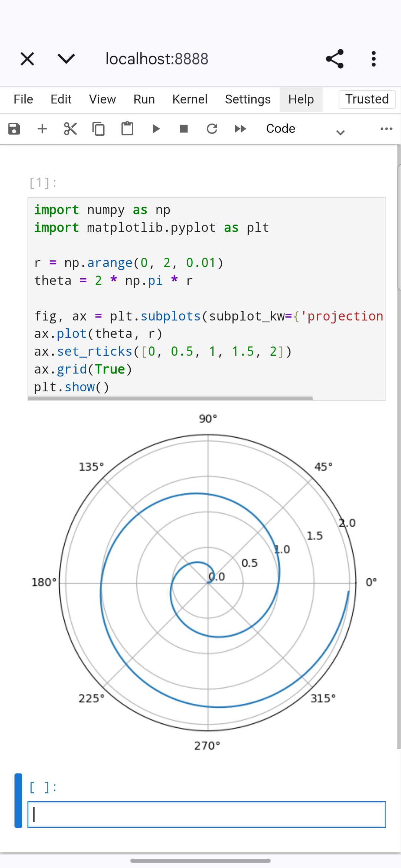This screenshot has width=401, height=868.
Task: Paste cell from clipboard icon
Action: coord(127,129)
